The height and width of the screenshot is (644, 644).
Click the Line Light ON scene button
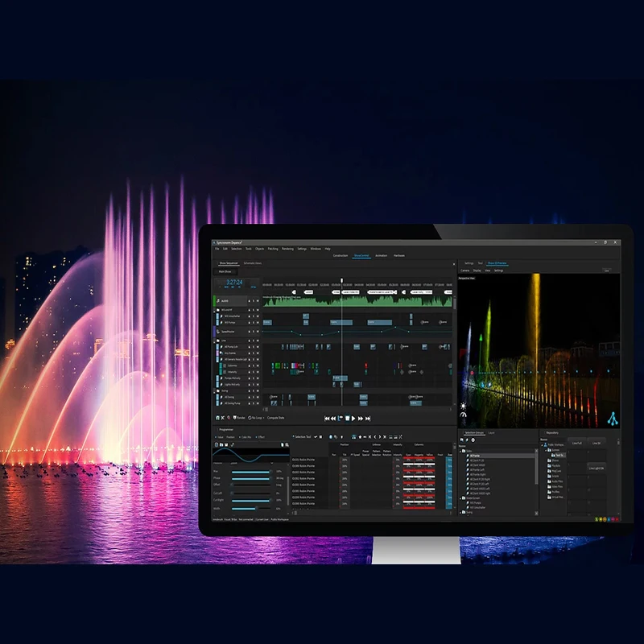(597, 469)
